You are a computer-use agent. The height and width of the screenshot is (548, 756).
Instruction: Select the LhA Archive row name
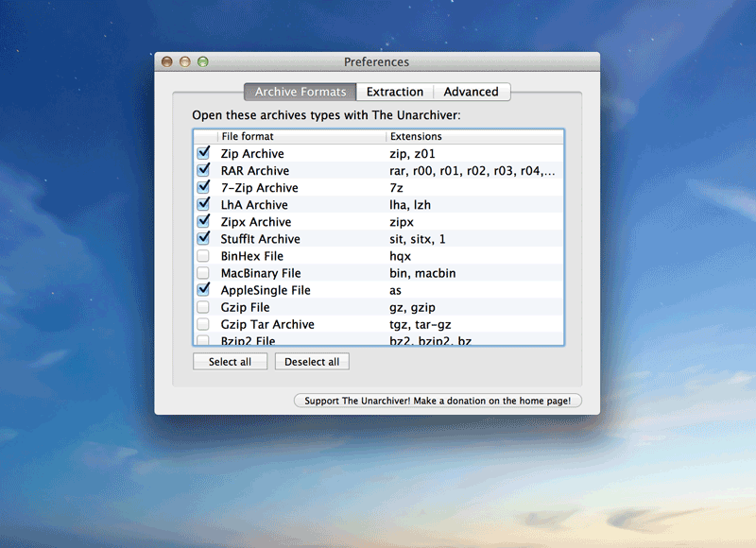tap(254, 205)
